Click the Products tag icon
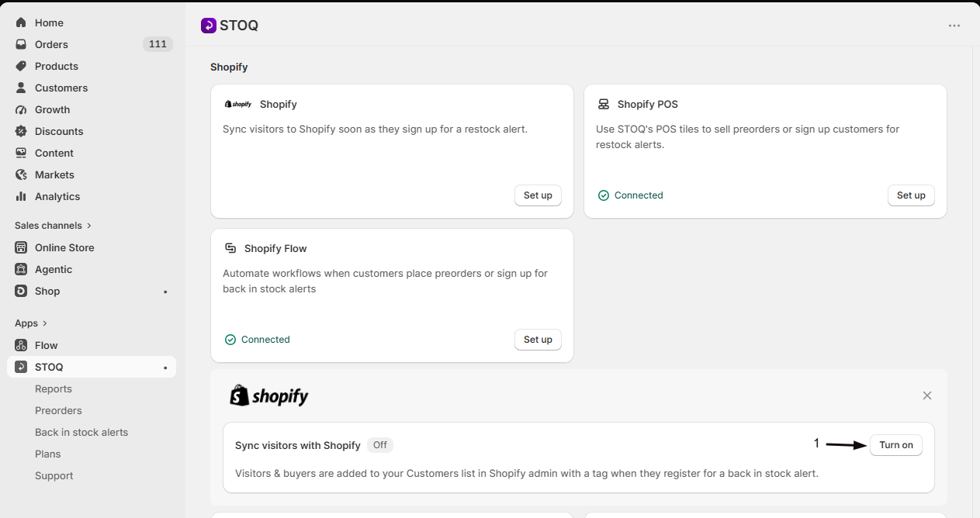This screenshot has height=518, width=980. (21, 66)
